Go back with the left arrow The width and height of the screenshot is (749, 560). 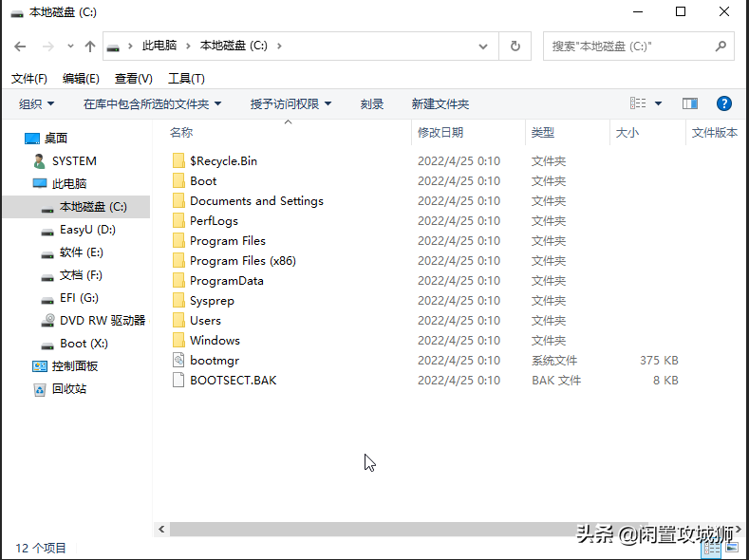pos(20,47)
